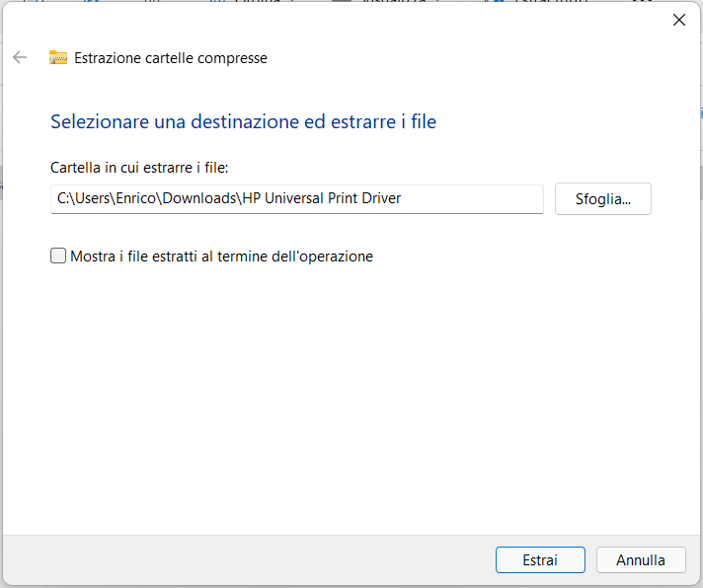
Task: Close the extraction dialog with the X
Action: pyautogui.click(x=679, y=20)
